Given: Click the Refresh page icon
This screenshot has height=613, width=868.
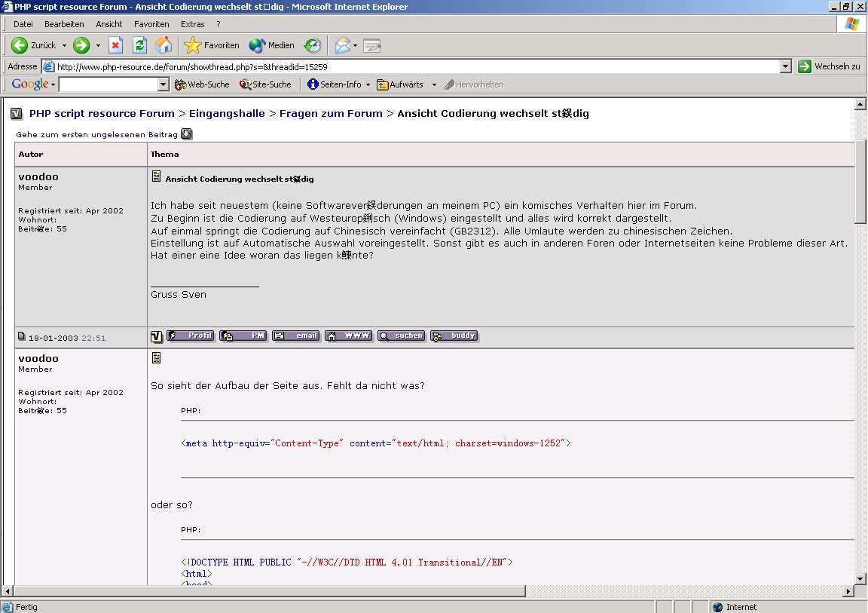Looking at the screenshot, I should tap(139, 46).
